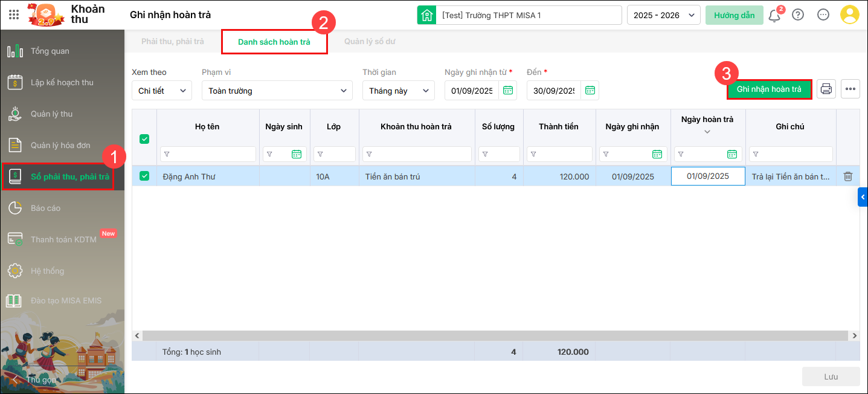The height and width of the screenshot is (394, 868).
Task: Open the chat bubble more icon
Action: (x=823, y=15)
